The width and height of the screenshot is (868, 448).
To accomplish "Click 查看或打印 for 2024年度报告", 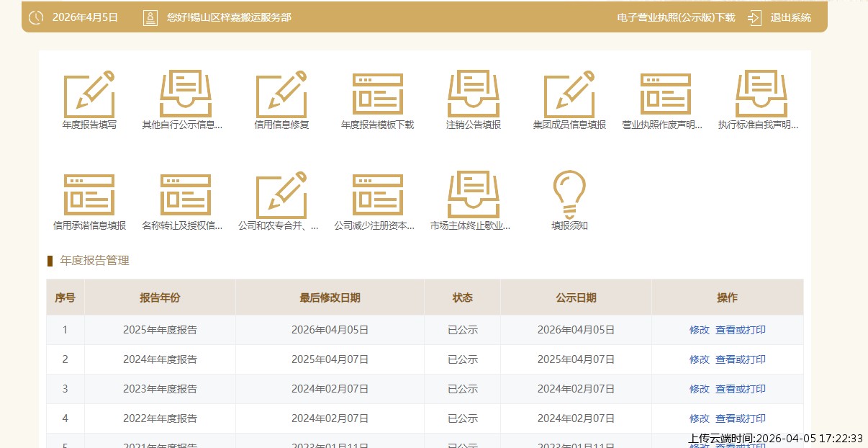I will (740, 359).
